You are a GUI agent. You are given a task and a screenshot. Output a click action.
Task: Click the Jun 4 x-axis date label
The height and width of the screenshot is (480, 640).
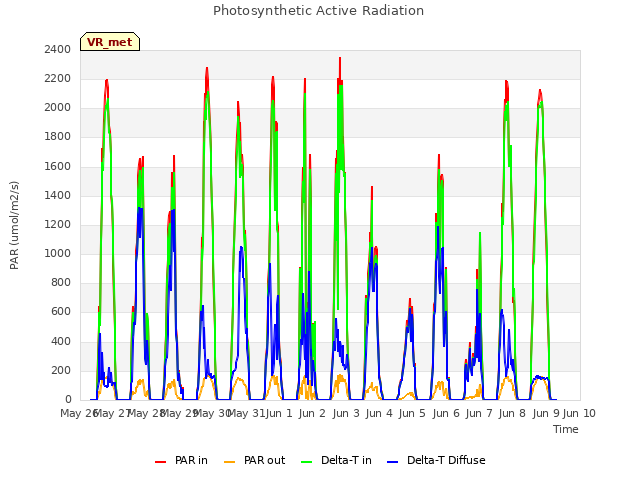point(379,413)
